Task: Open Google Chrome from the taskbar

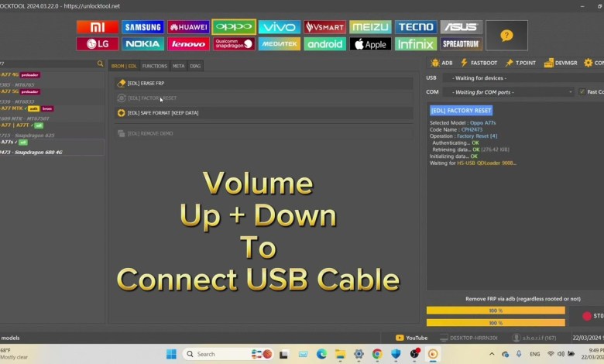Action: (x=378, y=354)
